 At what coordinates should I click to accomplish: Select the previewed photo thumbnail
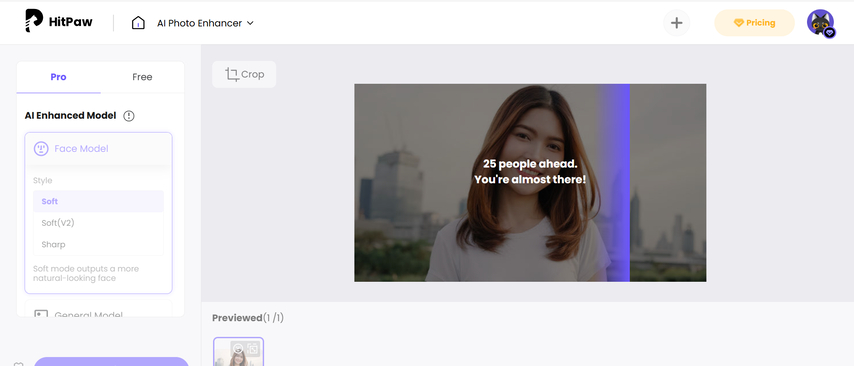pos(239,352)
